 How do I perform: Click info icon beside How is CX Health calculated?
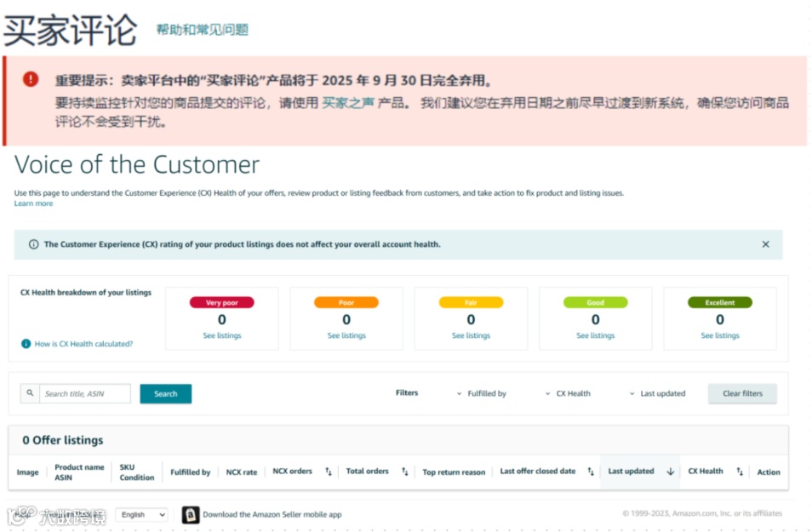point(26,343)
